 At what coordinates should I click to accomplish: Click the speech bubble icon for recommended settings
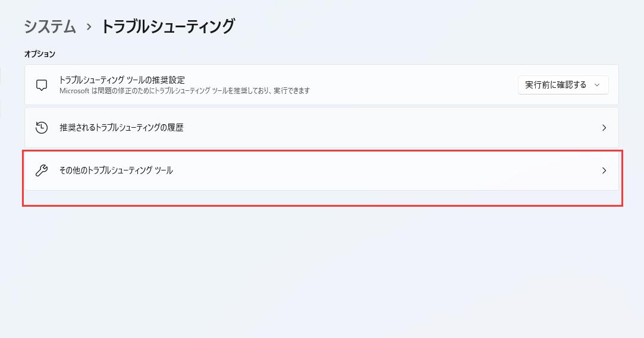[42, 85]
